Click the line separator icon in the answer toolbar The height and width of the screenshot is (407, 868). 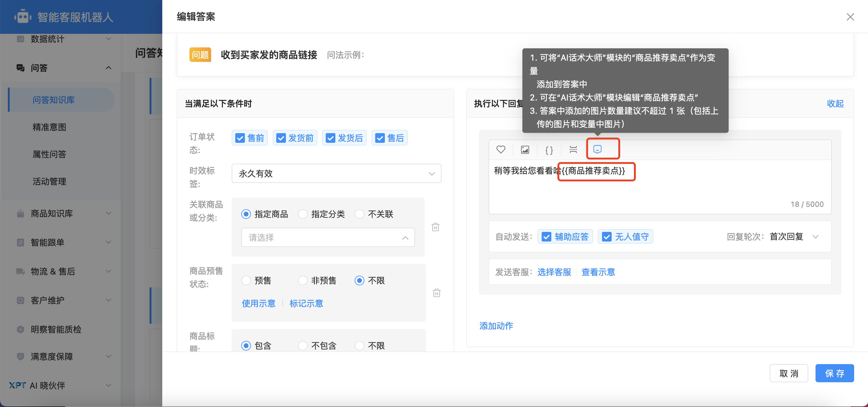pyautogui.click(x=573, y=149)
